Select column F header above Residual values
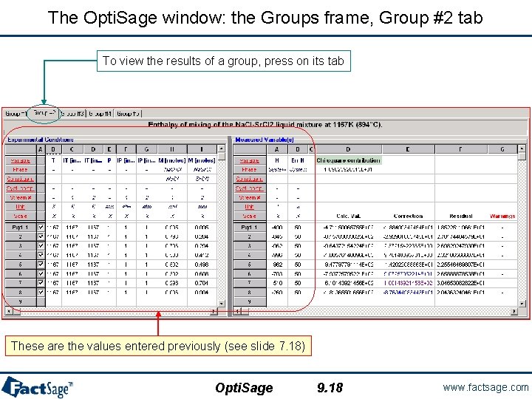 [461, 149]
